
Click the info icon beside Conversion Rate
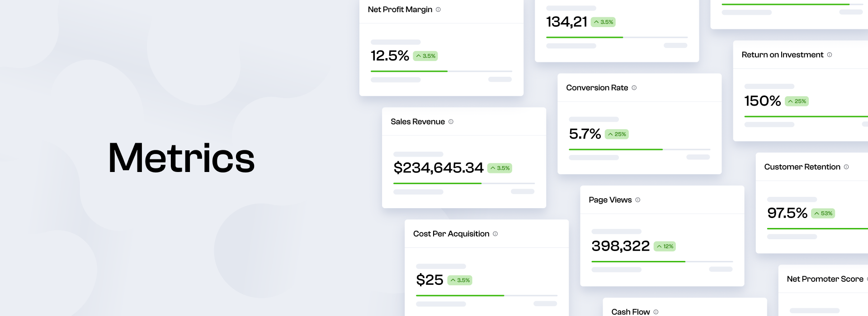point(634,88)
